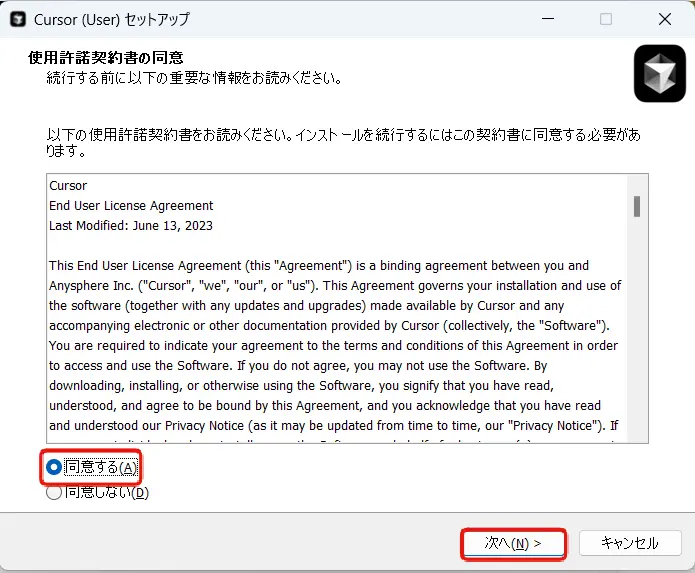
Task: Click the text 続行する前に以下の重要な情報をお読みください。
Action: point(194,78)
